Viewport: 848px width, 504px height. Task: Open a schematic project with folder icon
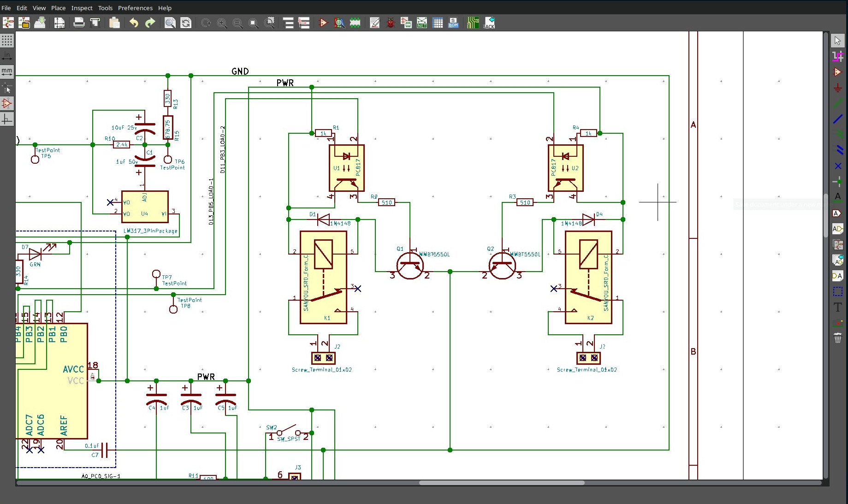(24, 23)
